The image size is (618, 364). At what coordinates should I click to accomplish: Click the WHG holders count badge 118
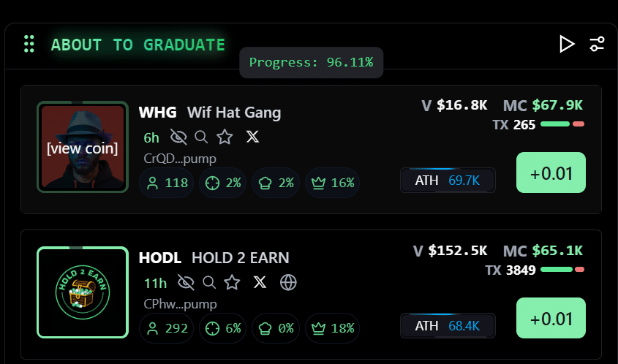click(x=167, y=183)
